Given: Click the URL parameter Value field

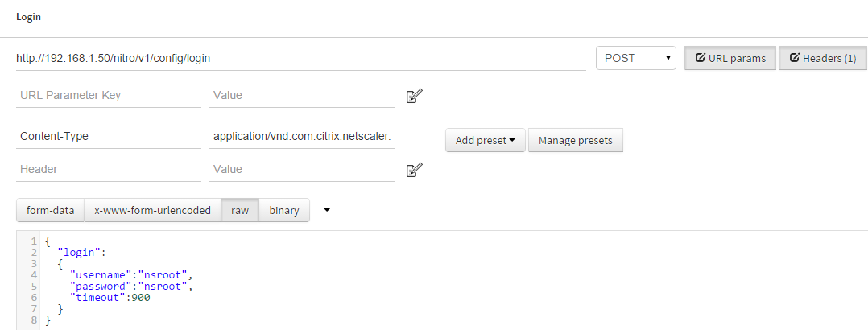Looking at the screenshot, I should pos(301,95).
